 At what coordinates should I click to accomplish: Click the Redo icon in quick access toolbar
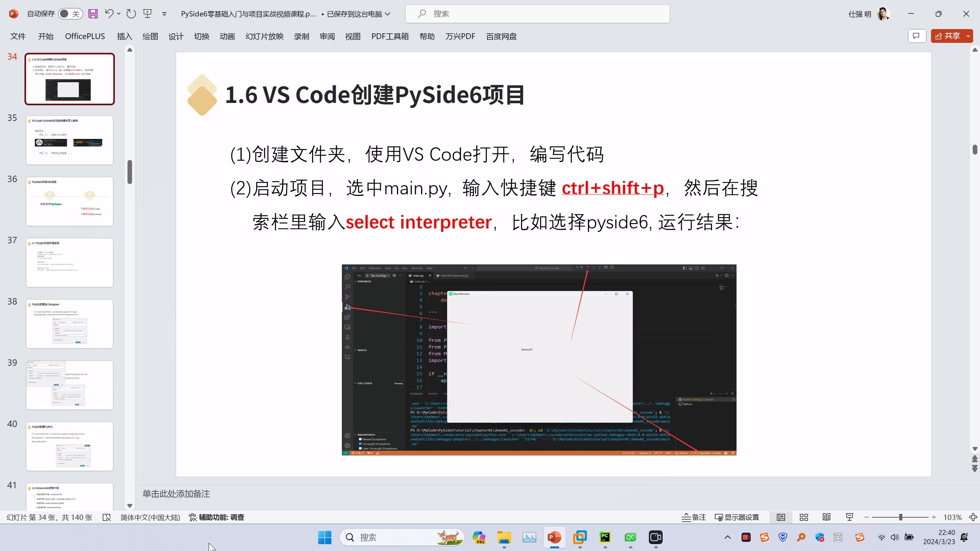pyautogui.click(x=131, y=13)
